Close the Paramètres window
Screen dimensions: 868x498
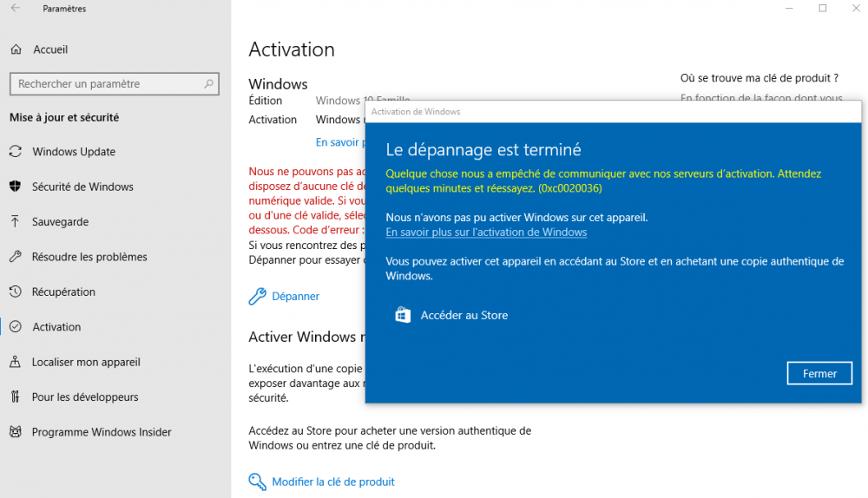[x=855, y=9]
